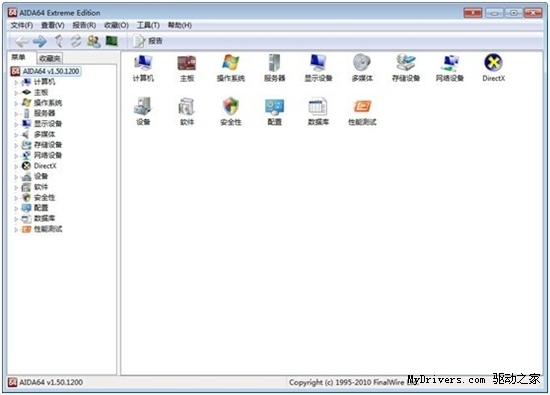Viewport: 550px width, 395px height.
Task: Click the 报告 (Report) toolbar button
Action: [x=148, y=41]
